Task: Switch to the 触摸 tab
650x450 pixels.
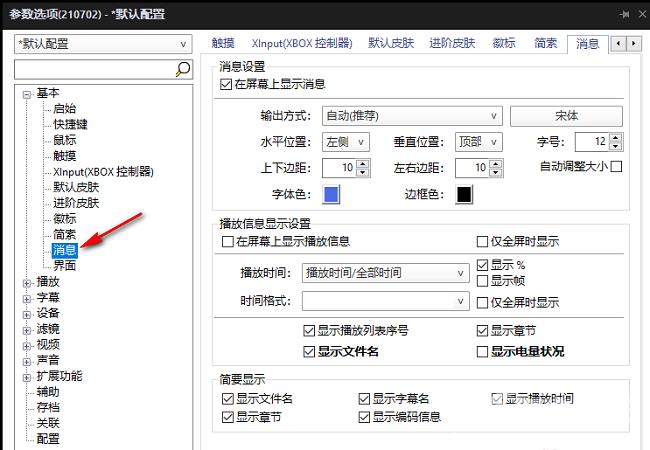Action: tap(225, 44)
